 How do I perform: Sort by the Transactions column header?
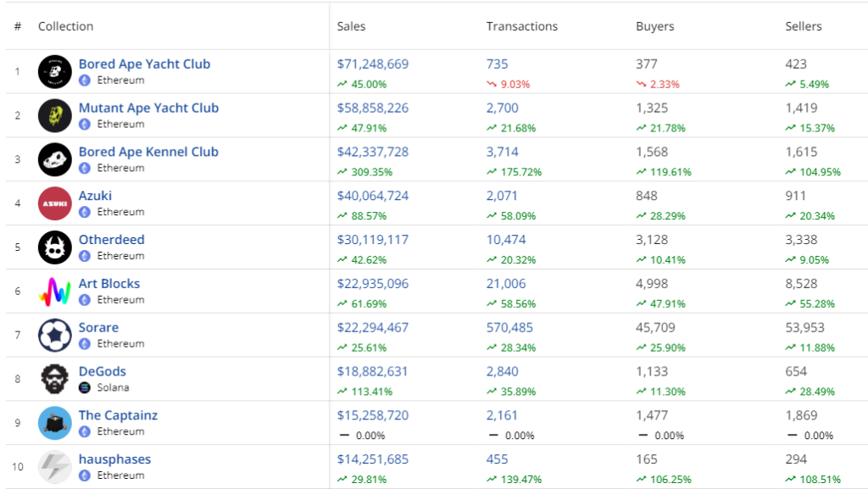pos(521,26)
